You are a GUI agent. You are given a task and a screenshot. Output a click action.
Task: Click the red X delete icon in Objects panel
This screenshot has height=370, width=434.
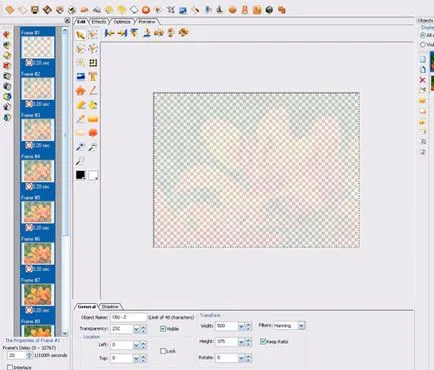[422, 80]
